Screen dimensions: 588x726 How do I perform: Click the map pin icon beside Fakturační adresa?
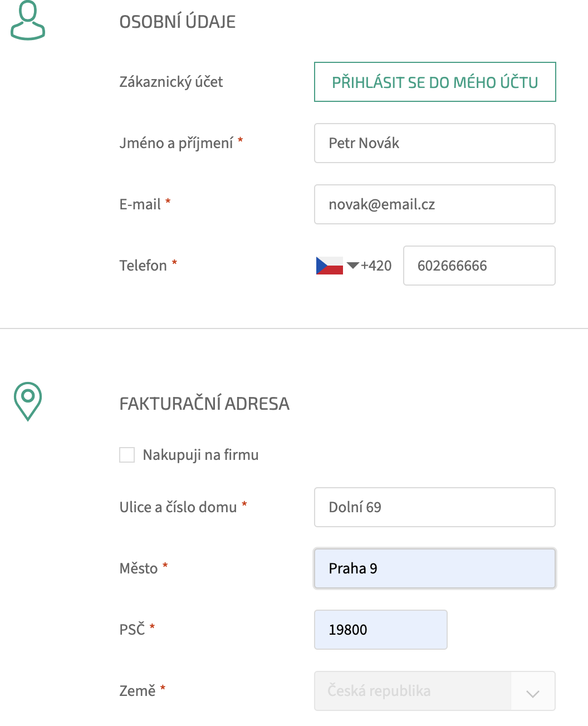(28, 401)
